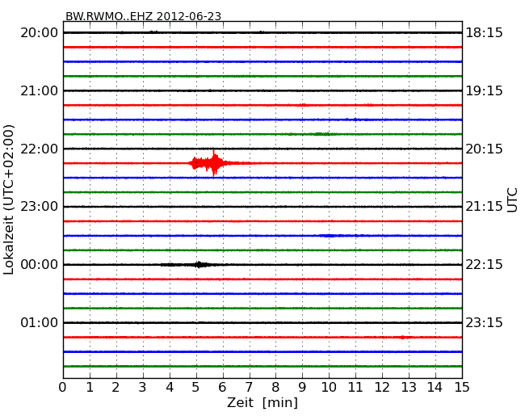Click the 22:15 UTC label

484,265
